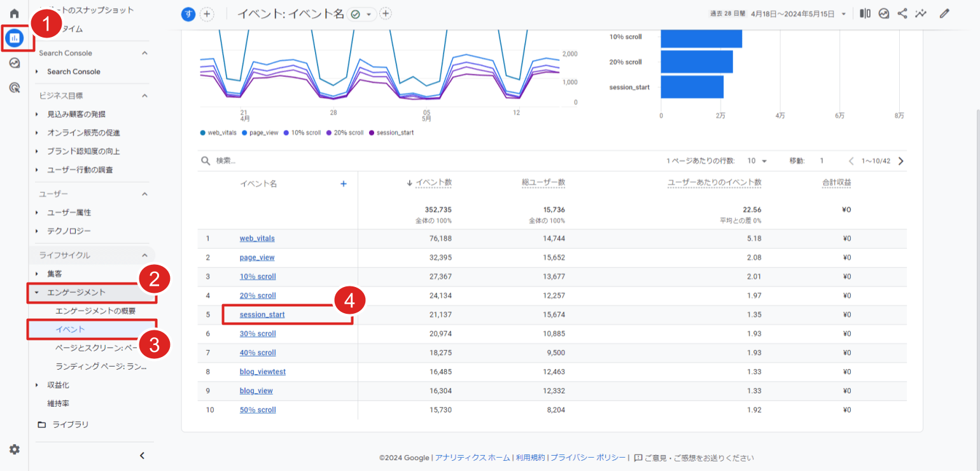Viewport: 980px width, 471px height.
Task: Sort by 総ユーザー数 column header
Action: (543, 183)
